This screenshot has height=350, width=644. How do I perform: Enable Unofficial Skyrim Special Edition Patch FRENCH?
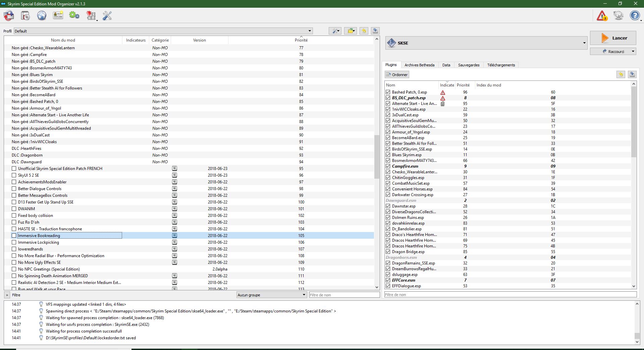click(x=14, y=168)
